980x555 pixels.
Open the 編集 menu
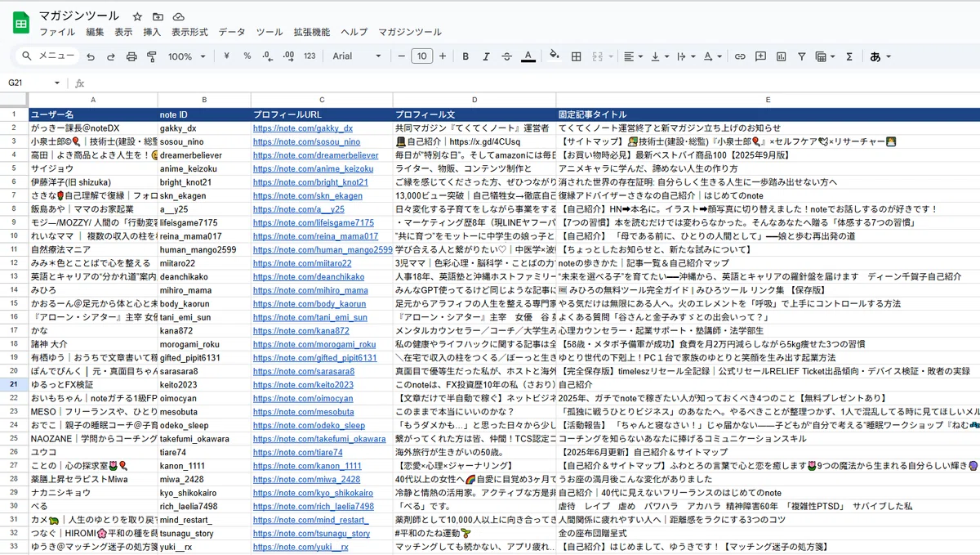coord(95,32)
